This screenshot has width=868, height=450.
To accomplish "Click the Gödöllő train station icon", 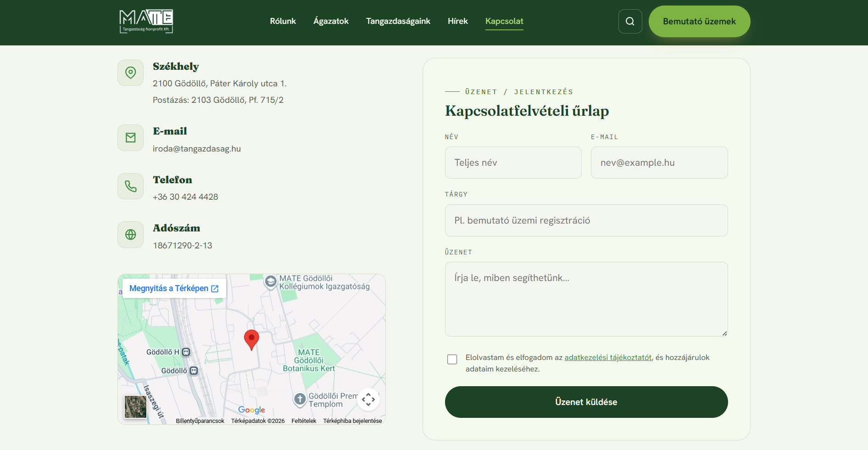I will [x=194, y=371].
